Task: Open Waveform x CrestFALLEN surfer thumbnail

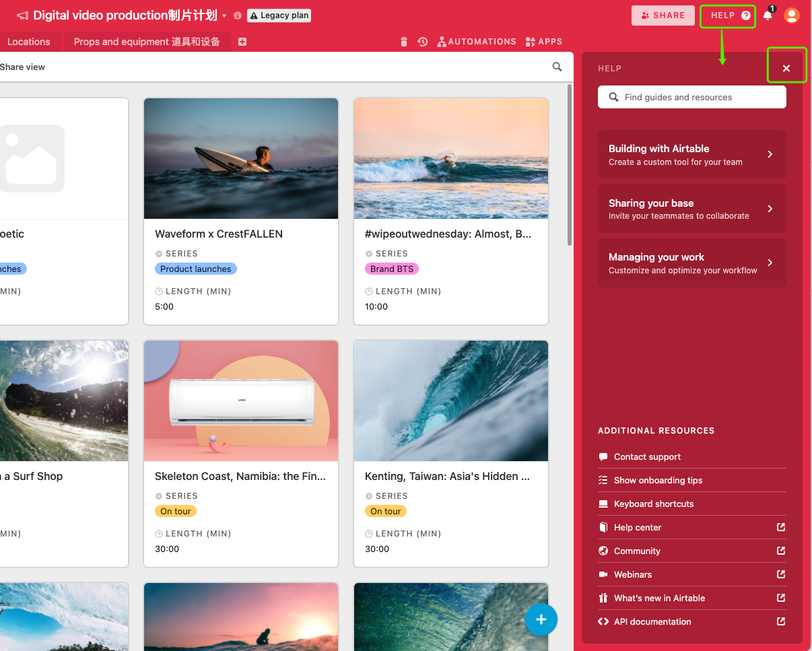Action: point(241,158)
